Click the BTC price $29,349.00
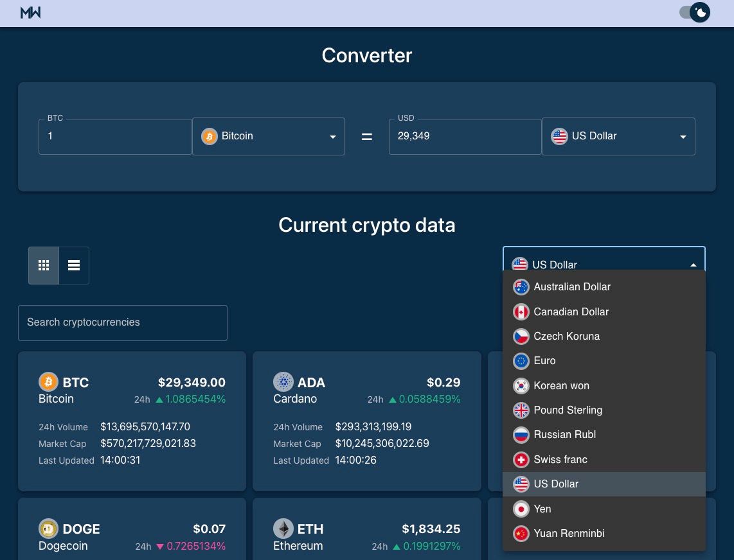 [x=192, y=382]
